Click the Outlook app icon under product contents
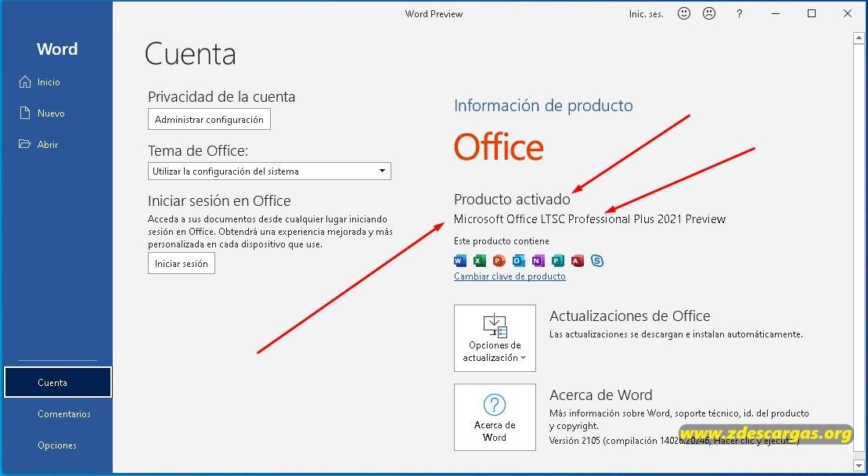The height and width of the screenshot is (476, 868). (x=519, y=261)
